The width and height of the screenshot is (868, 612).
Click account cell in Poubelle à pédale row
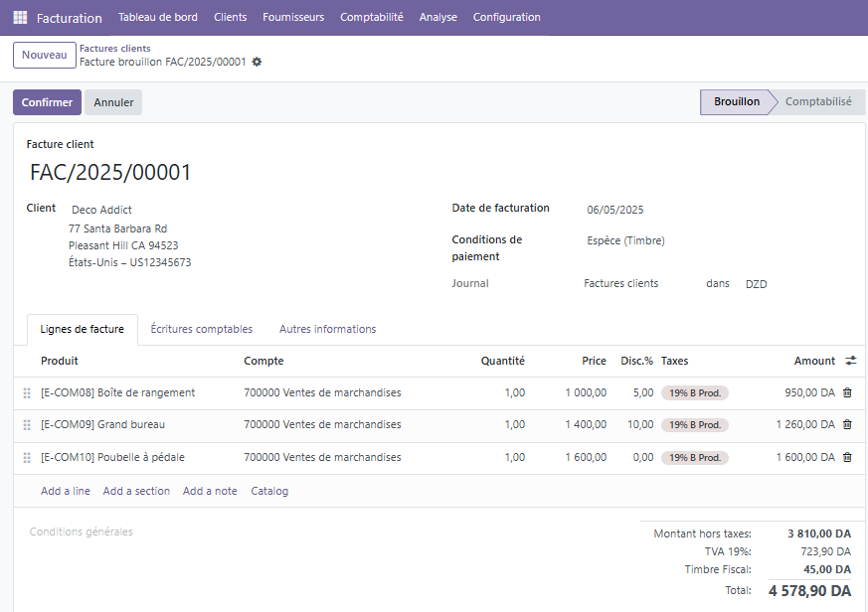pyautogui.click(x=322, y=458)
